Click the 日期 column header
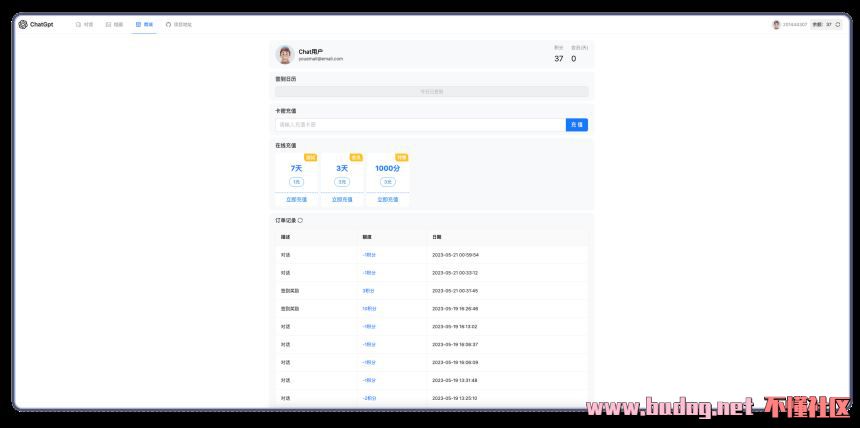 click(437, 237)
